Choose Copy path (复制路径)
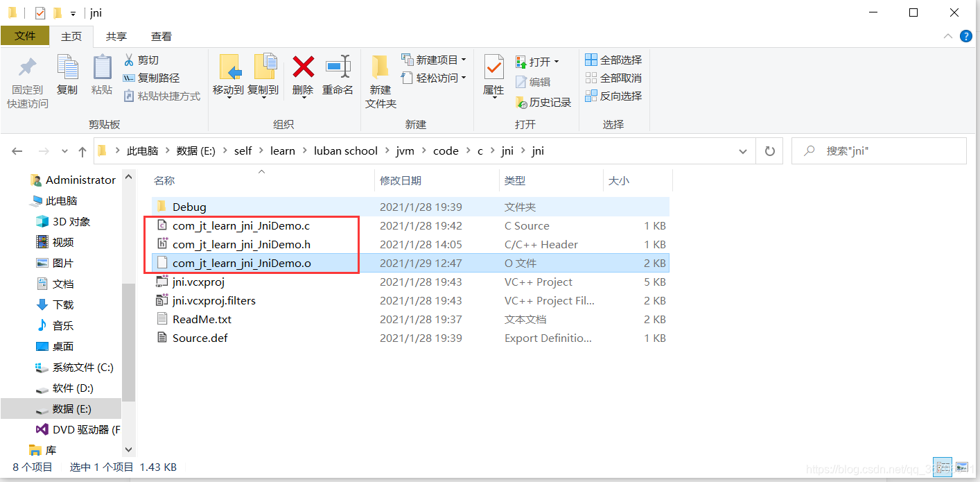980x482 pixels. tap(151, 78)
